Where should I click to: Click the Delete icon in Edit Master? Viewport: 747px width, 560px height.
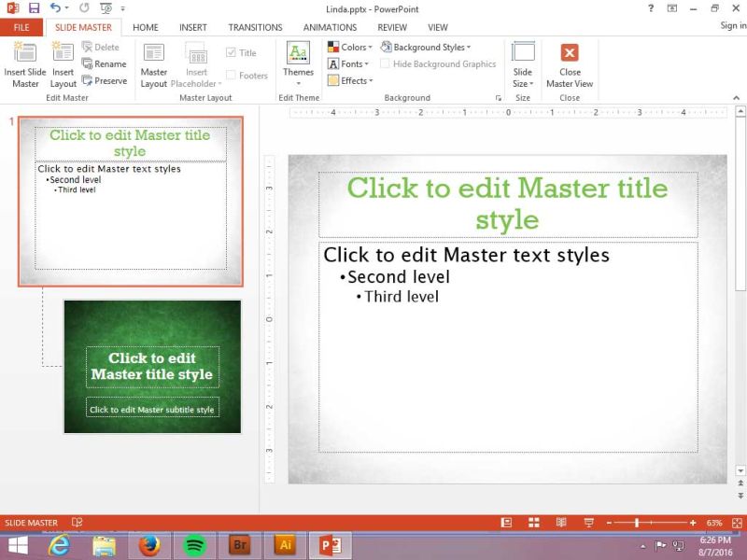tap(103, 47)
